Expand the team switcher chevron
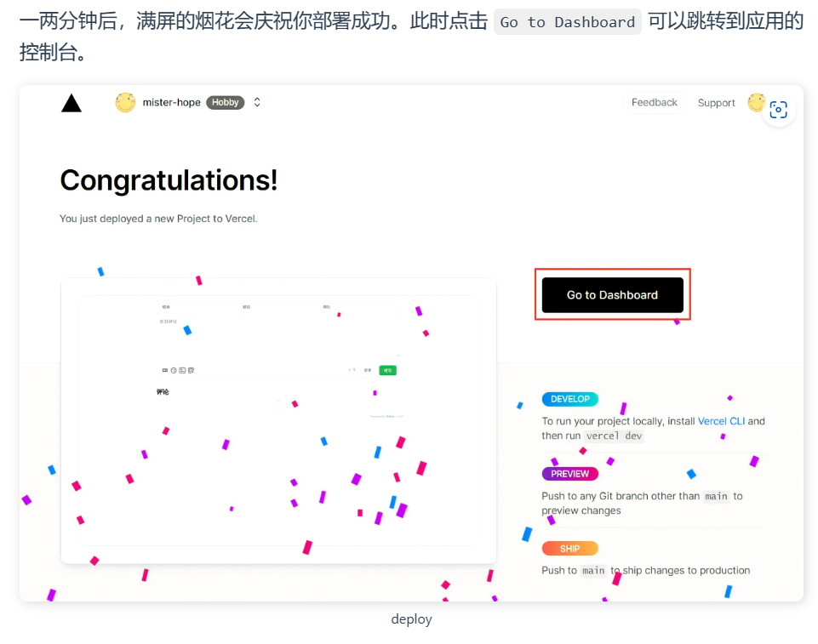818x644 pixels. pos(257,102)
